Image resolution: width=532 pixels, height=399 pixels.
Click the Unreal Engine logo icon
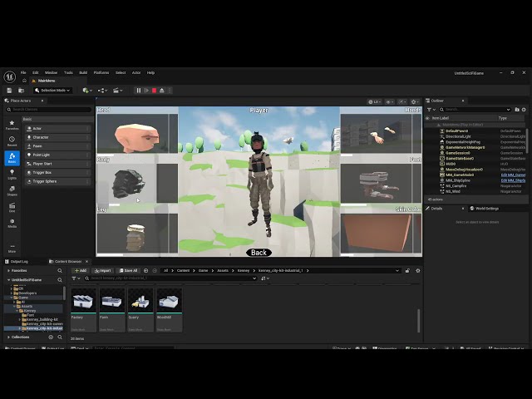(9, 76)
